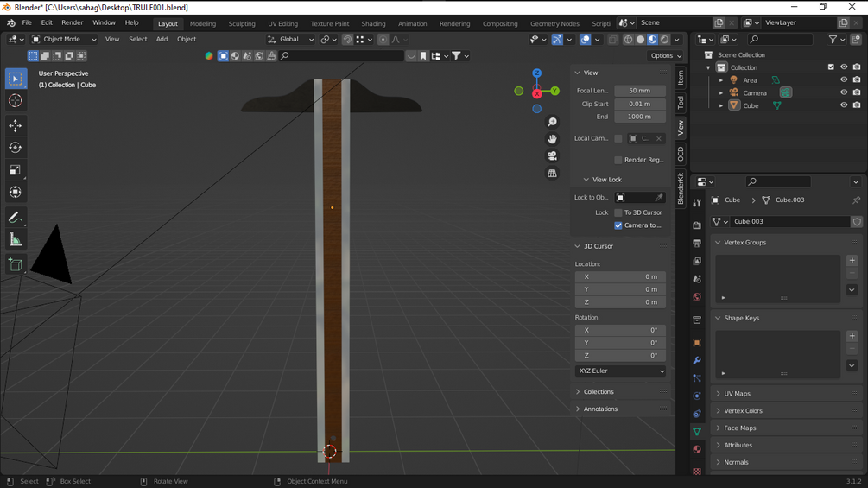
Task: Toggle the Local Camera checkbox
Action: click(618, 138)
